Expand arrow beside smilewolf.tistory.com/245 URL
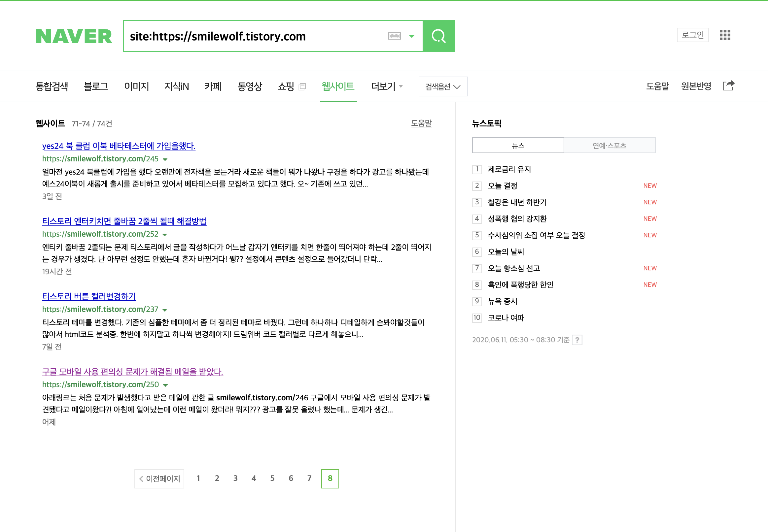 pyautogui.click(x=165, y=159)
